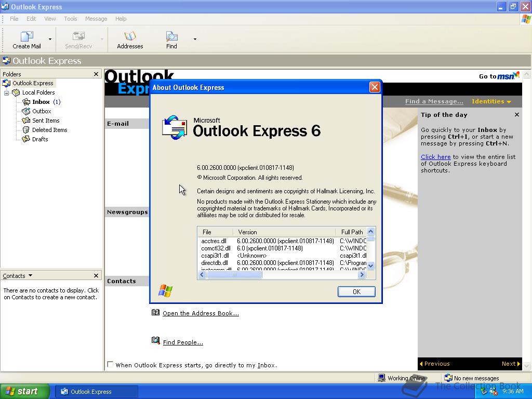The height and width of the screenshot is (399, 532).
Task: Click the Create Mail toolbar icon
Action: pos(27,36)
